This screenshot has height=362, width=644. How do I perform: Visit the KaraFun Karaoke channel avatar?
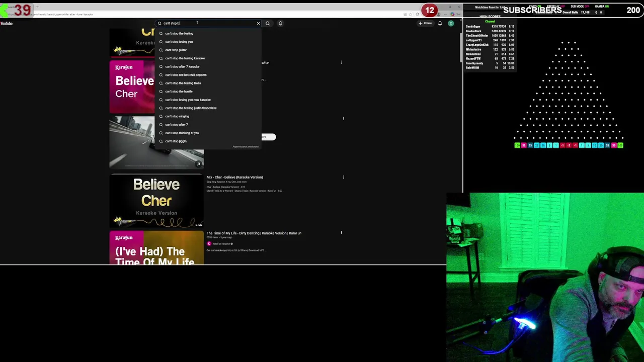209,244
